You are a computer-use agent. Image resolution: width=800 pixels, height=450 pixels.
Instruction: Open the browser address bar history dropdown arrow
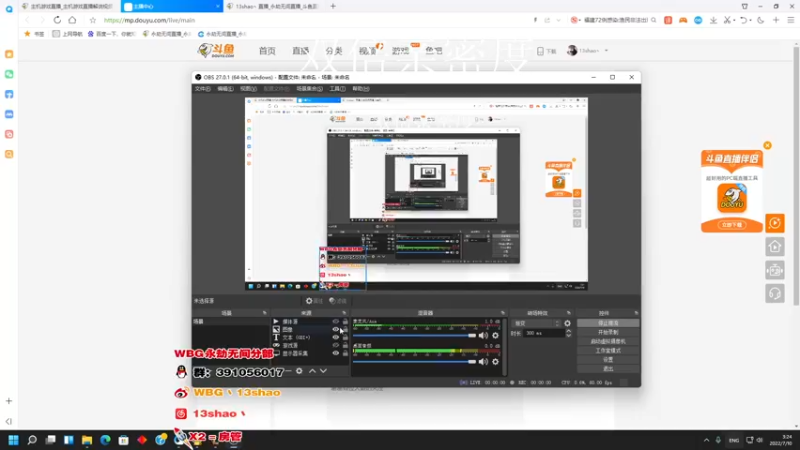(558, 20)
